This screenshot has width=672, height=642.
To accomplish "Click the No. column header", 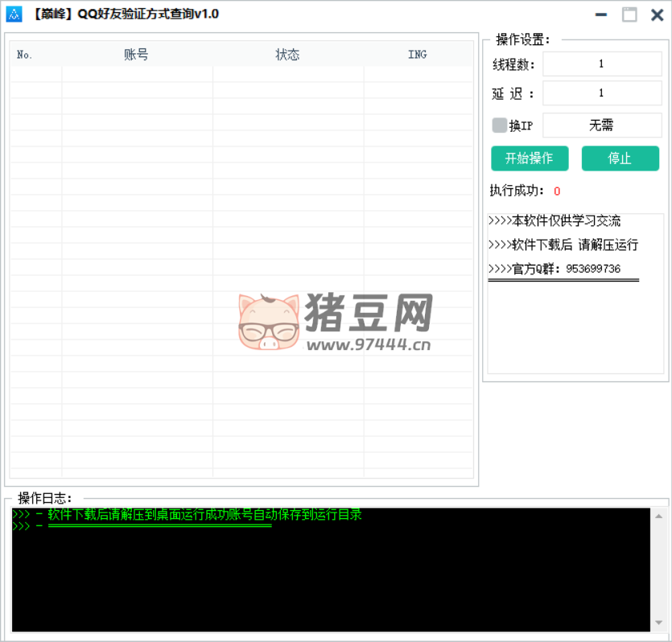I will tap(25, 55).
